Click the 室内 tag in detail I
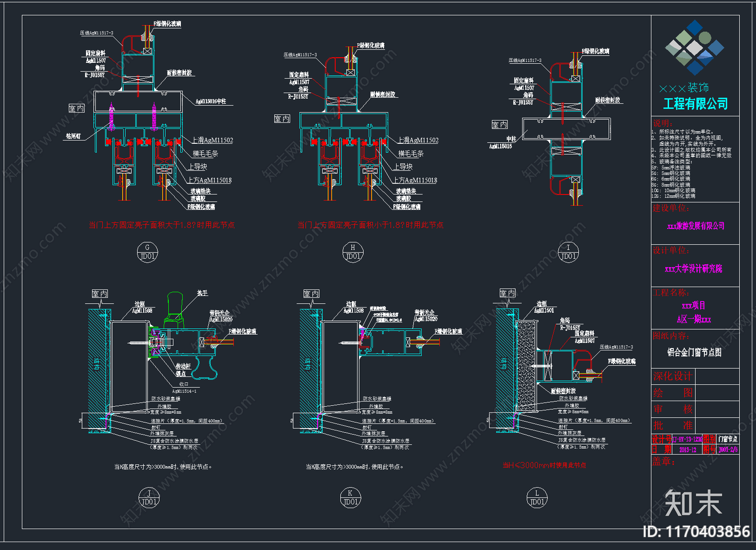 [499, 124]
